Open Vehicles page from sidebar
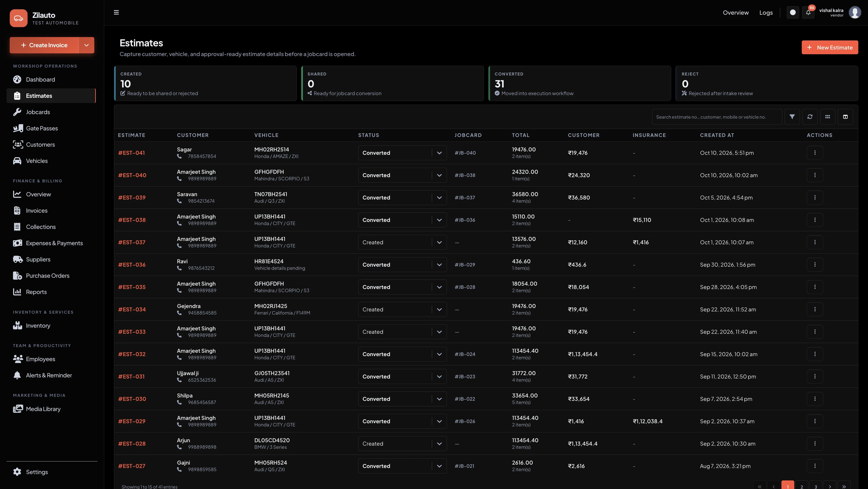This screenshot has height=489, width=868. pyautogui.click(x=51, y=161)
